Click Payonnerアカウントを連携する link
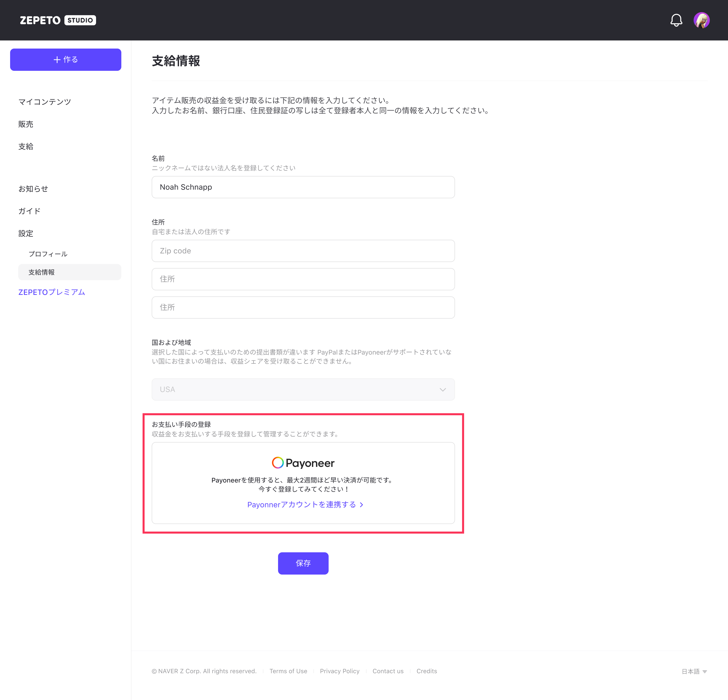The height and width of the screenshot is (700, 728). tap(305, 505)
